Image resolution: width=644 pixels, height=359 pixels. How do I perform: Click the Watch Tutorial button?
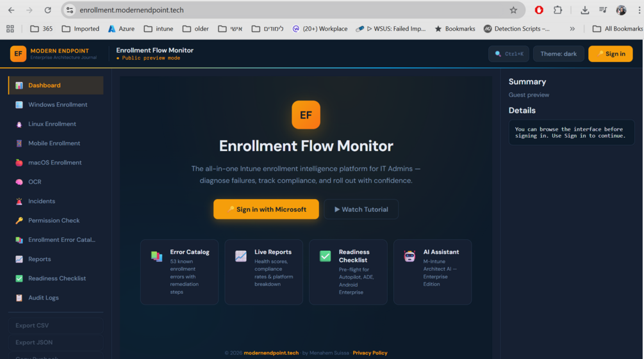(x=361, y=209)
